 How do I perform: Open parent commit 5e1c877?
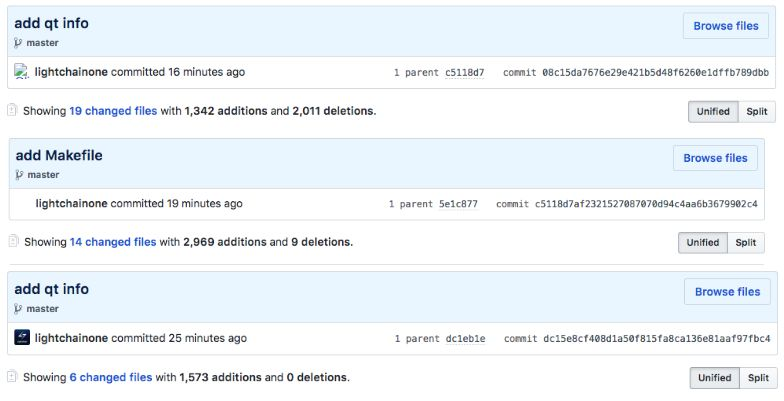[x=458, y=204]
